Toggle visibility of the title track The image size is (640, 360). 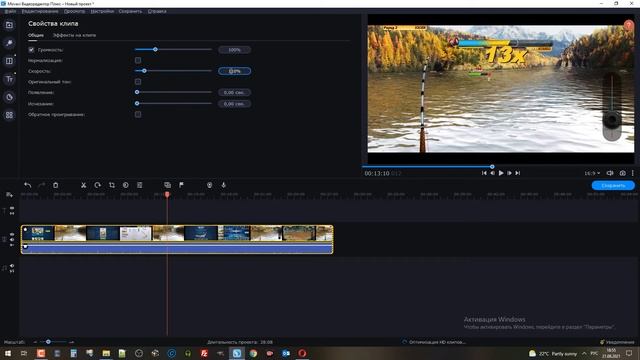[x=12, y=208]
